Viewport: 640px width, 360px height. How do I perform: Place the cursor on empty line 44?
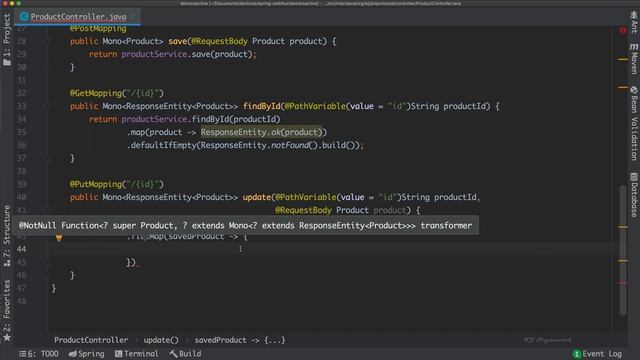click(x=331, y=249)
